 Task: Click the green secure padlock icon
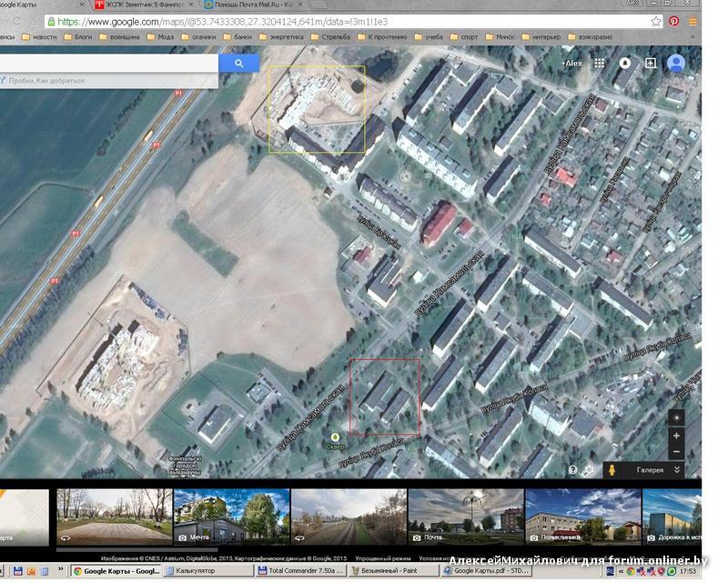(51, 21)
